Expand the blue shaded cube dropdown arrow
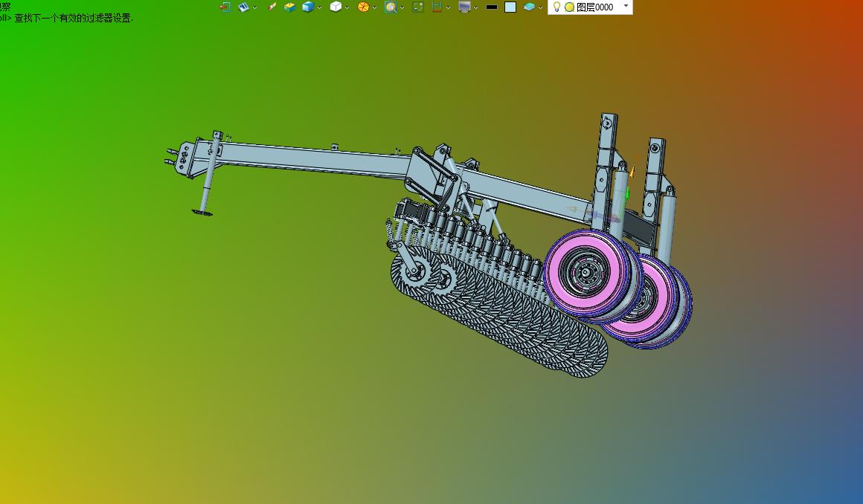 coord(320,7)
